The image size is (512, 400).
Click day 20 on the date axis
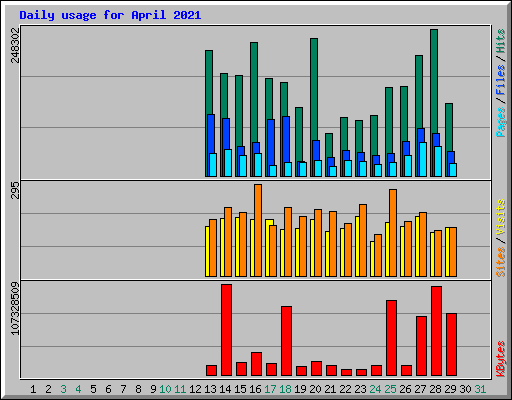point(315,389)
